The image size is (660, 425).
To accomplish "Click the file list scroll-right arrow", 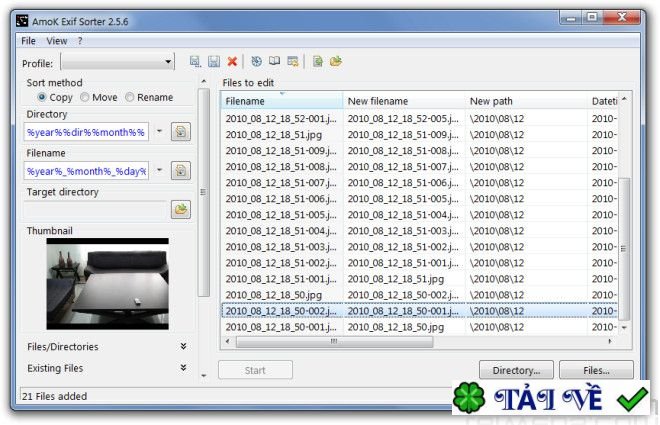I will 610,341.
